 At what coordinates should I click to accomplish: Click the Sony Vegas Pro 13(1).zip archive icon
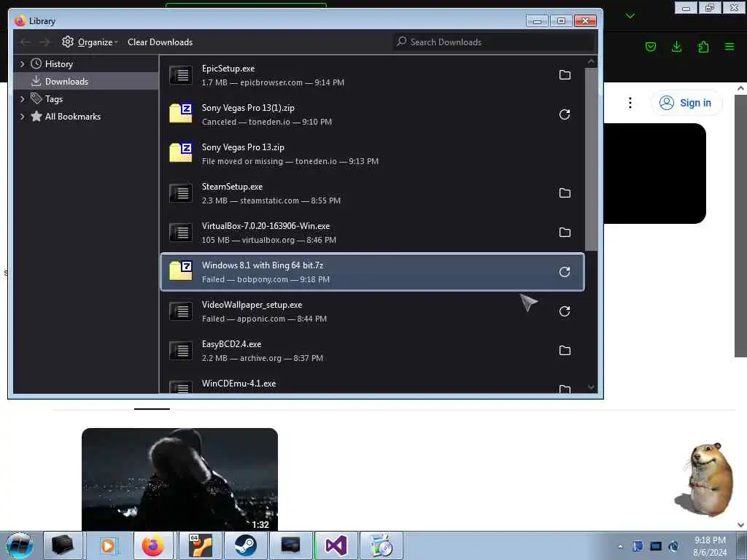[181, 113]
